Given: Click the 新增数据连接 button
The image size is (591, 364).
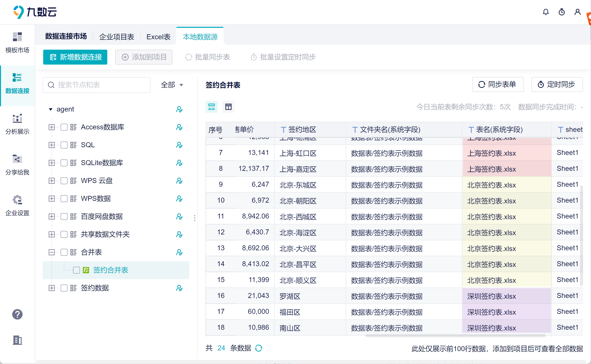Looking at the screenshot, I should [75, 57].
